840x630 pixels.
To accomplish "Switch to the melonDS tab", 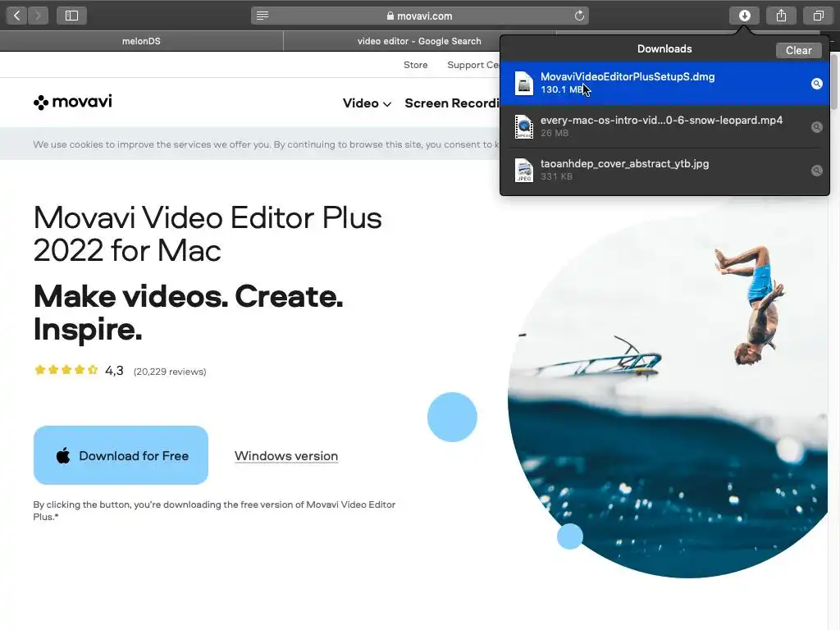I will tap(141, 41).
